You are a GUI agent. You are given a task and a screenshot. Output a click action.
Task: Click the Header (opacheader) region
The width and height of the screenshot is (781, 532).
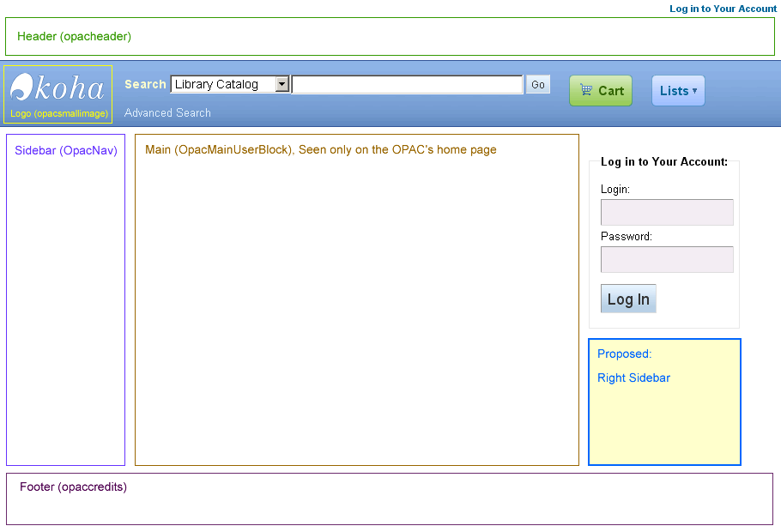[x=390, y=37]
